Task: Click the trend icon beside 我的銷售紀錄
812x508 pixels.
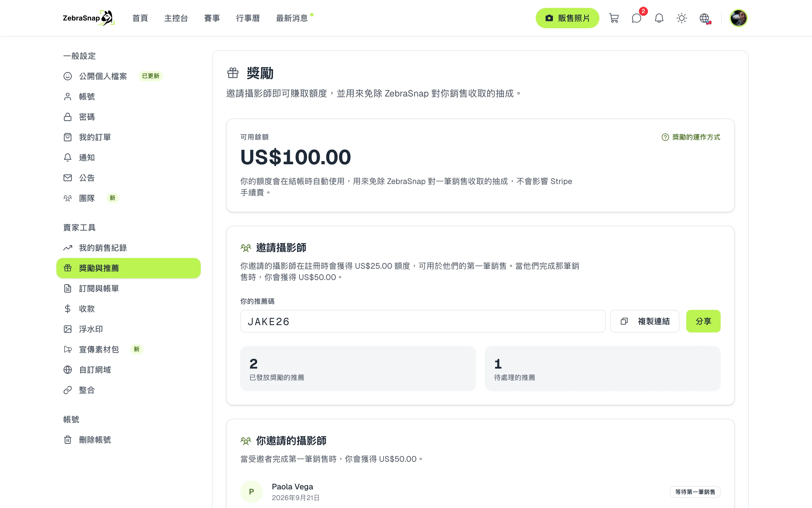Action: pos(68,248)
